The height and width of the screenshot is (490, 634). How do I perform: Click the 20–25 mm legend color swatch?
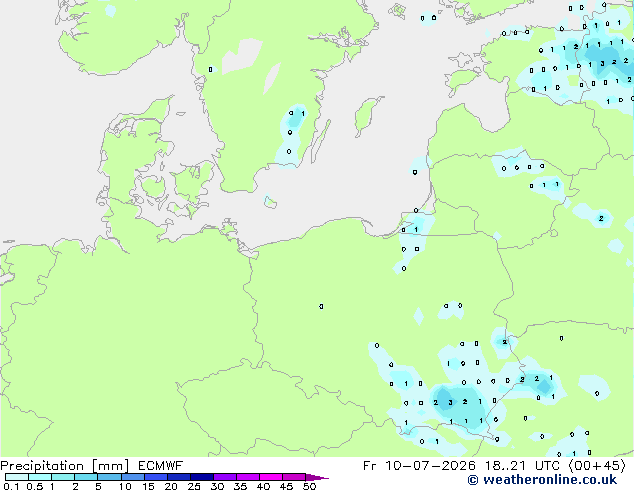pyautogui.click(x=178, y=477)
